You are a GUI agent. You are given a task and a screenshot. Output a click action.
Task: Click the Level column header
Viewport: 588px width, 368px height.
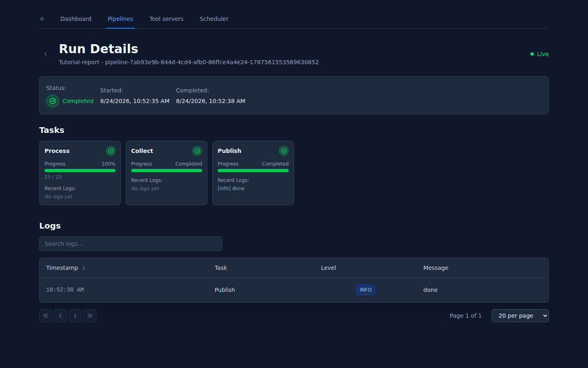tap(328, 268)
